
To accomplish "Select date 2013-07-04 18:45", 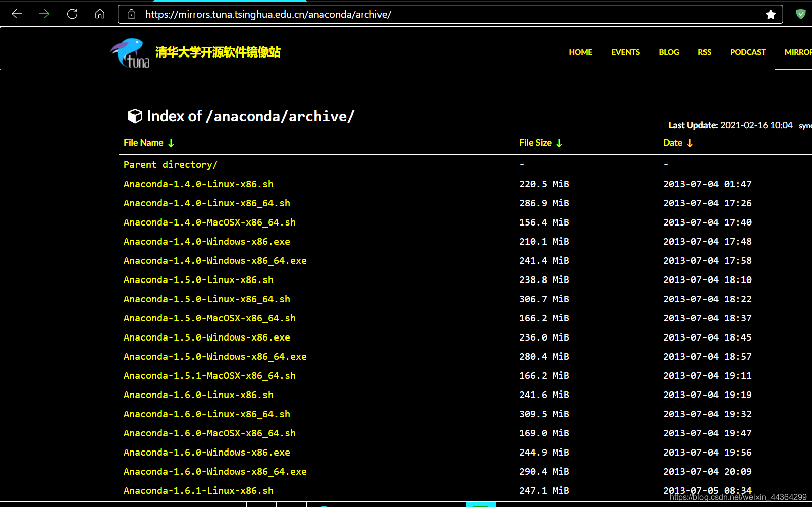I will (708, 337).
